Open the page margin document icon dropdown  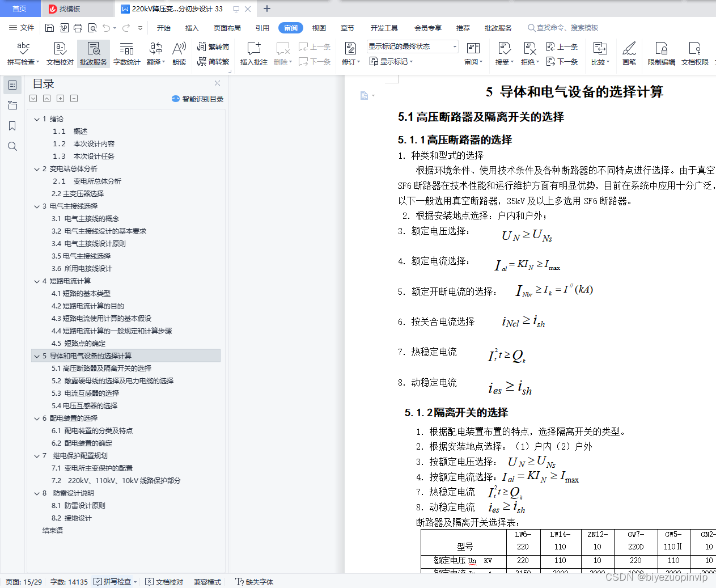pyautogui.click(x=367, y=96)
